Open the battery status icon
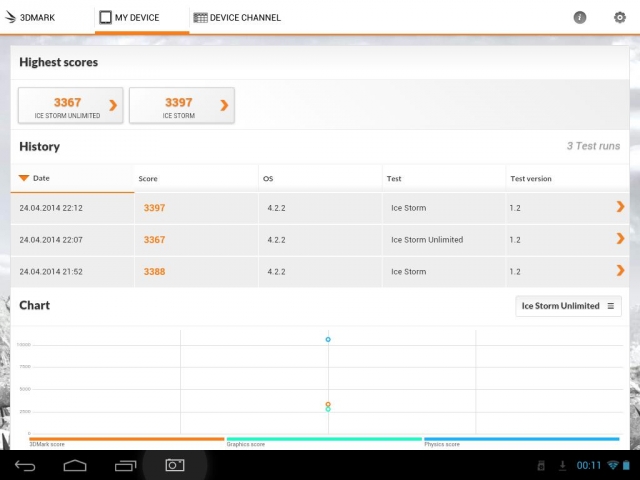The width and height of the screenshot is (640, 480). pos(626,465)
